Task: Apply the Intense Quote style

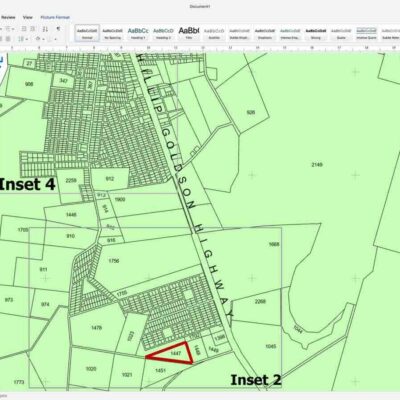Action: point(366,33)
